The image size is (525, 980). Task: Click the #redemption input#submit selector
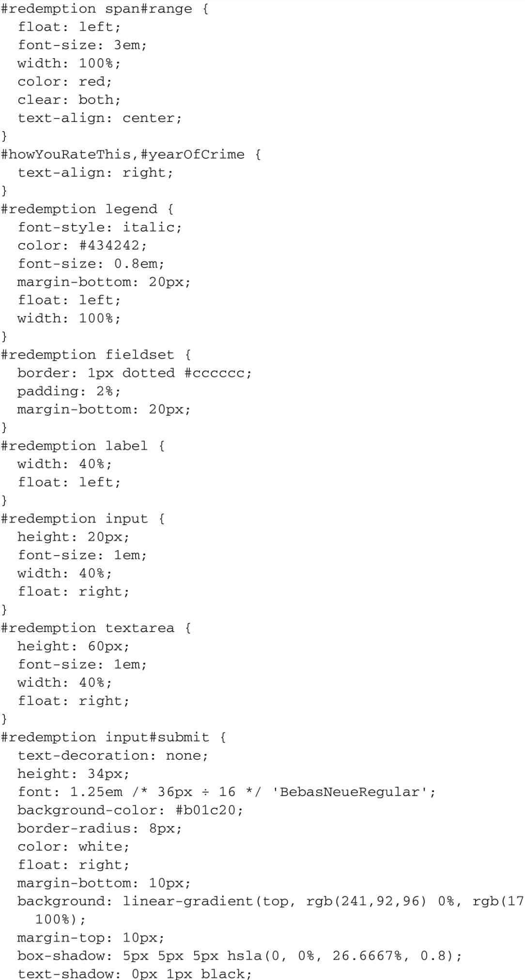[113, 738]
